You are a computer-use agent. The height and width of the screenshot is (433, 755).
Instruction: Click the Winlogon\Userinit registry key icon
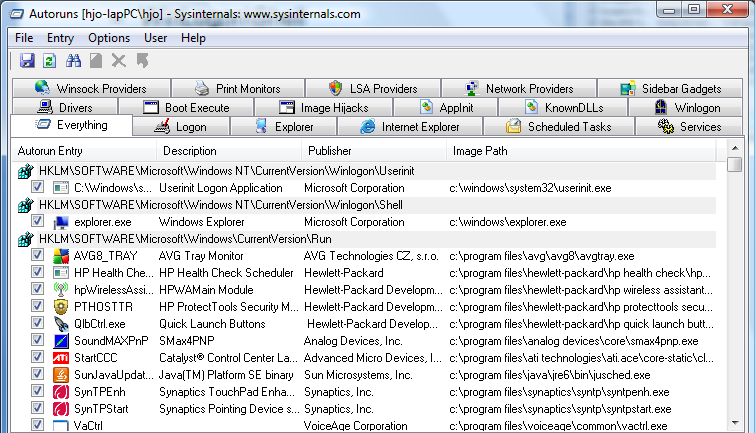26,171
